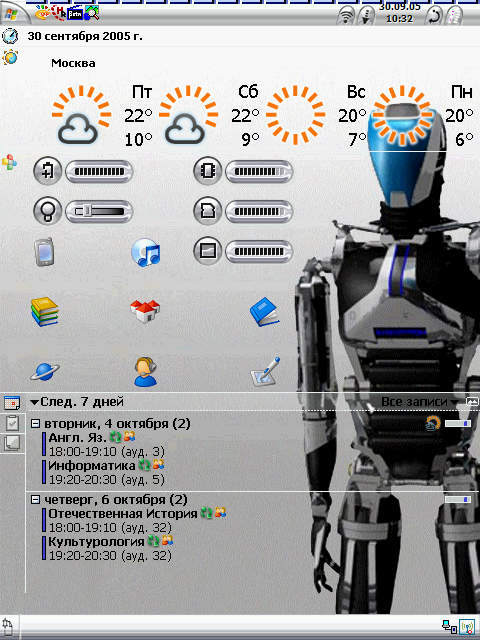Click time 18:00-19:10 (ауд. 3)
This screenshot has width=480, height=640.
click(107, 451)
